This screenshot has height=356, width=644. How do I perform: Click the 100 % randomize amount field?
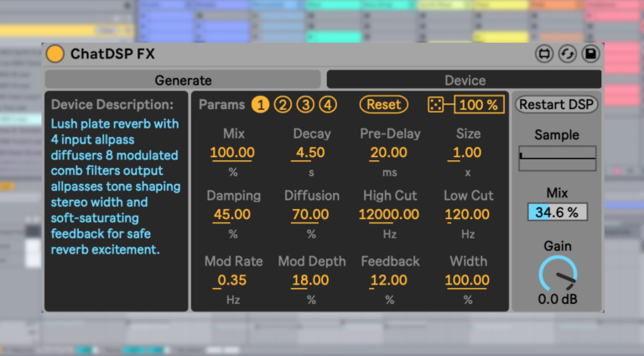(x=480, y=105)
